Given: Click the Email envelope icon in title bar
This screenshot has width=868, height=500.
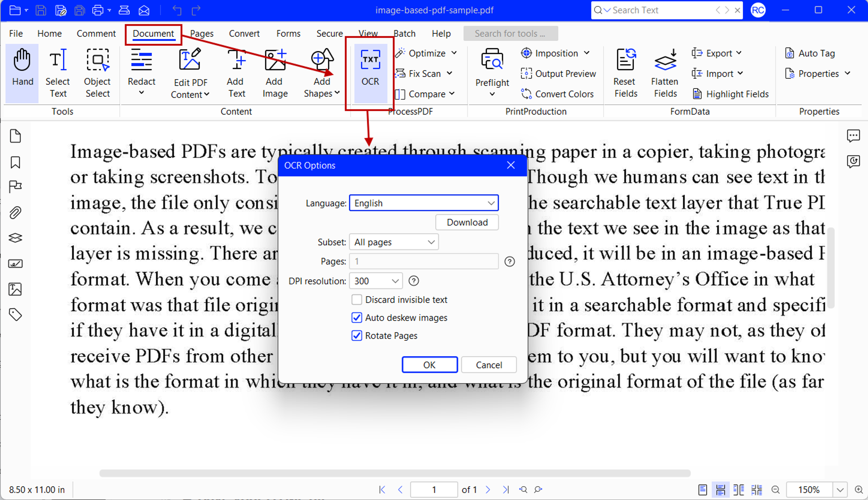Looking at the screenshot, I should [x=144, y=10].
